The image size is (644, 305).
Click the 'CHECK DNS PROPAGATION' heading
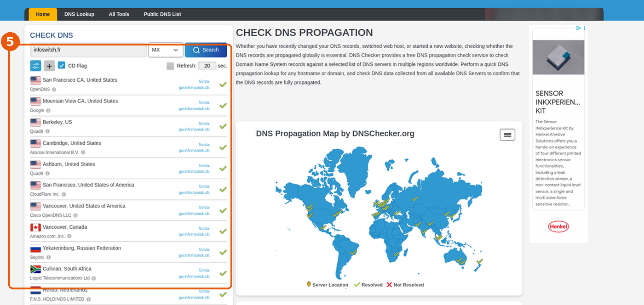tap(305, 33)
